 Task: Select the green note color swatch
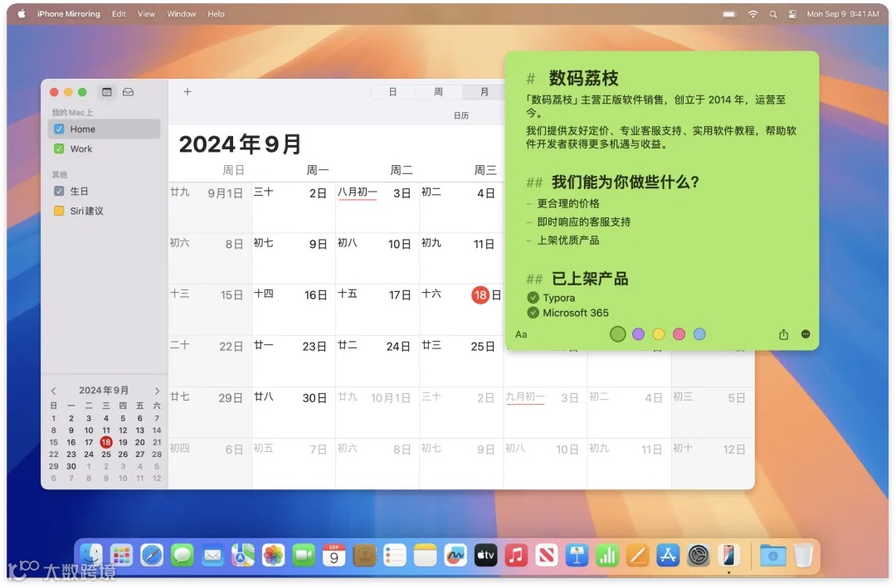618,334
